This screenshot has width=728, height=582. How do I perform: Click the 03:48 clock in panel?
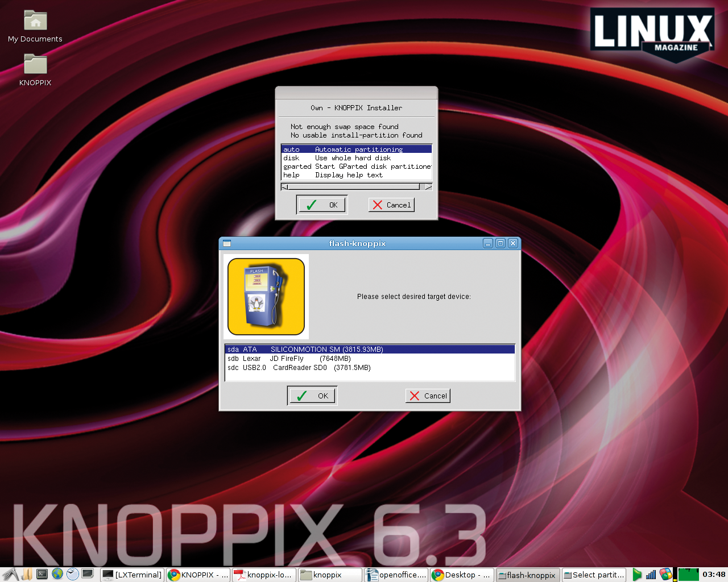coord(714,574)
